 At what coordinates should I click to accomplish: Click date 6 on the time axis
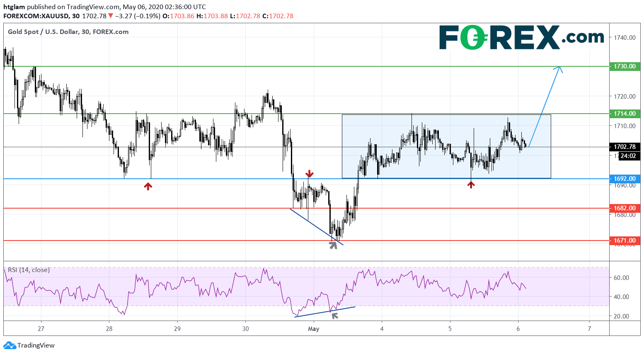coord(518,329)
